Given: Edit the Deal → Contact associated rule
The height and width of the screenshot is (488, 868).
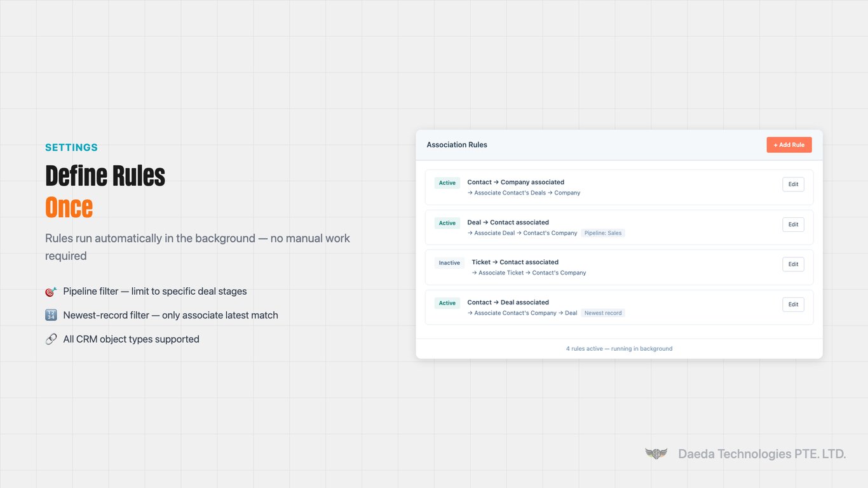Looking at the screenshot, I should (793, 224).
